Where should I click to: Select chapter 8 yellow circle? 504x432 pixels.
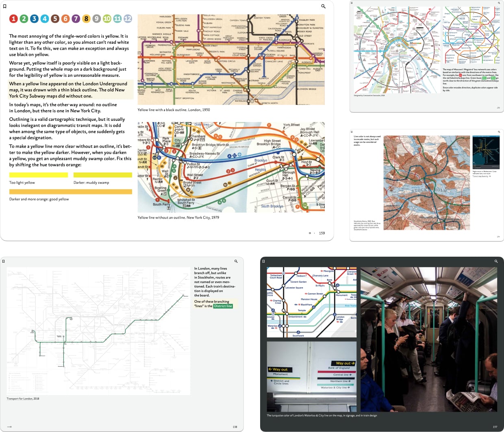coord(86,18)
